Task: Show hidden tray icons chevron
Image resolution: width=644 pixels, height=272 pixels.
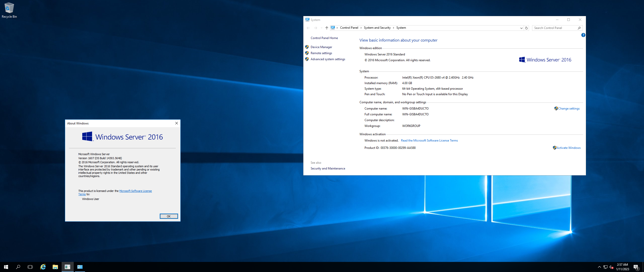Action: (599, 267)
